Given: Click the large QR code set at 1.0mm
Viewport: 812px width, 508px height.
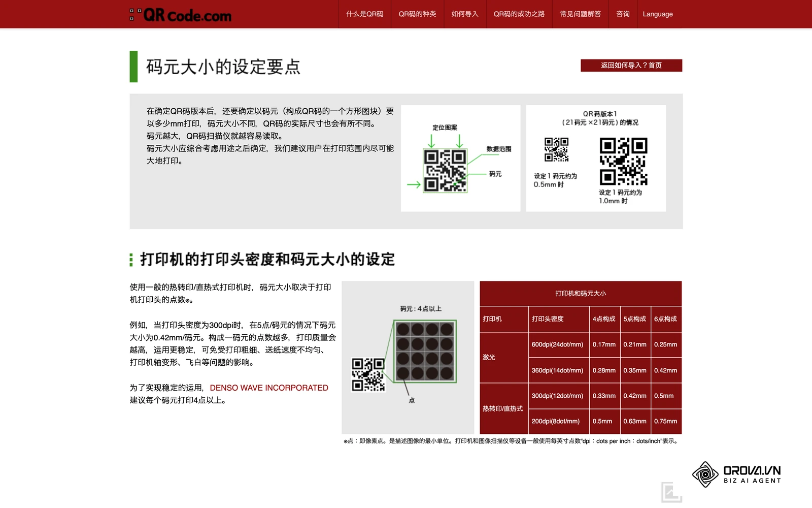Looking at the screenshot, I should (623, 161).
